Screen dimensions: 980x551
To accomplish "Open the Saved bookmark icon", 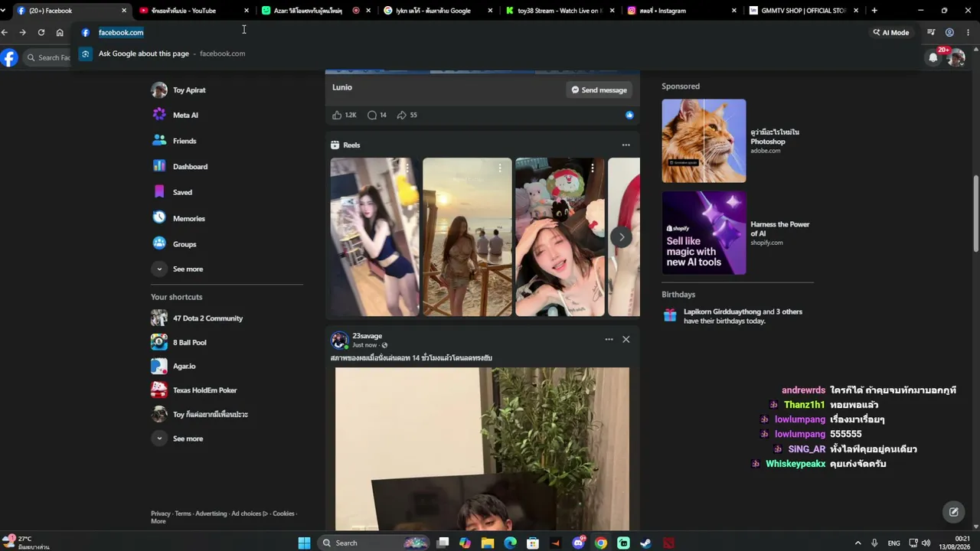I will click(159, 192).
